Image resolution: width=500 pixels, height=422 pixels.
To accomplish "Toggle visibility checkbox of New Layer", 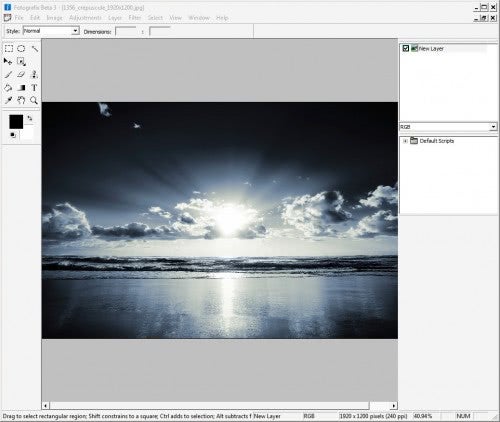I will tap(405, 48).
